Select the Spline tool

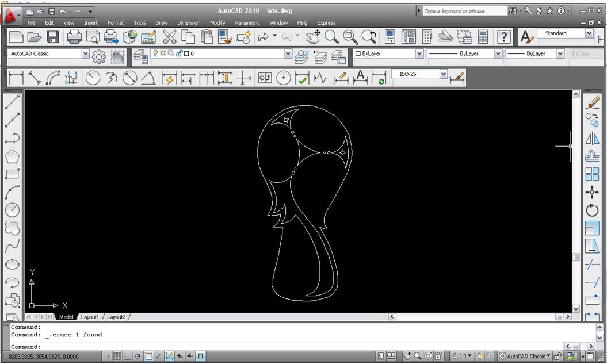pos(13,246)
